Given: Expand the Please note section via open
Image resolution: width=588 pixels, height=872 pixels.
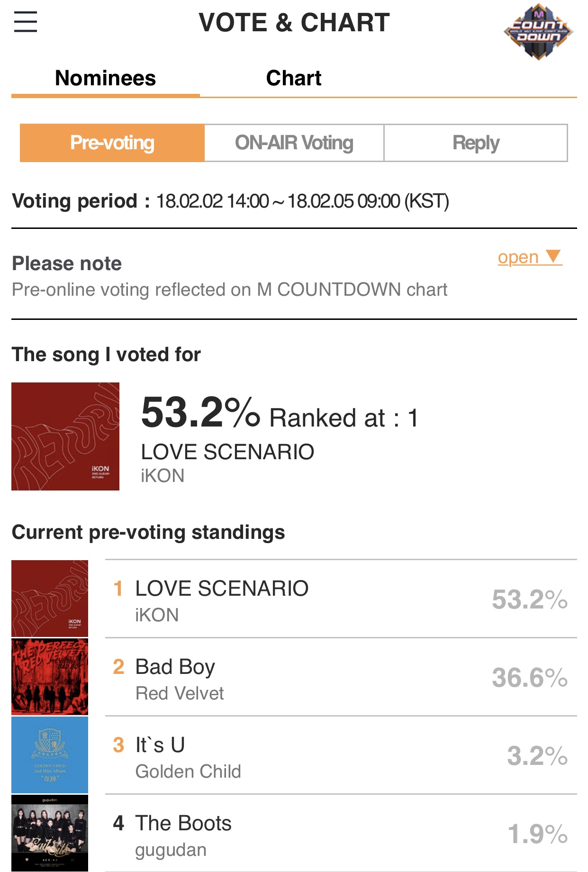Looking at the screenshot, I should [x=518, y=258].
